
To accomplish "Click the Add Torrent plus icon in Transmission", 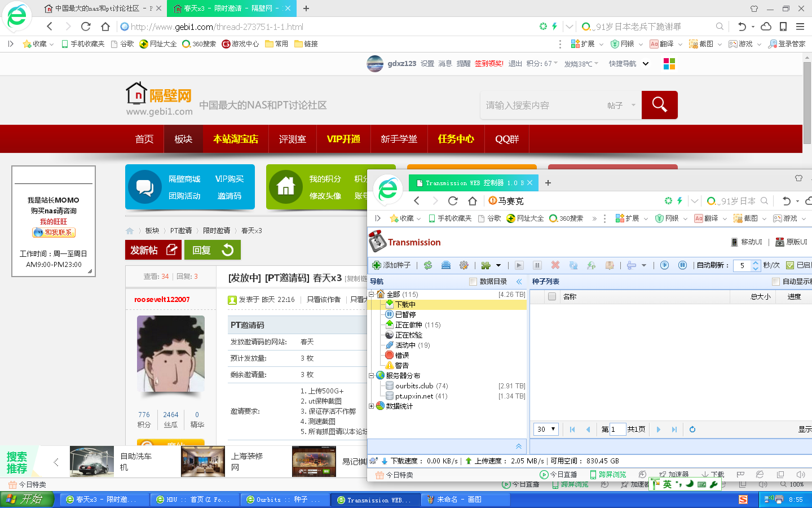I will 377,265.
